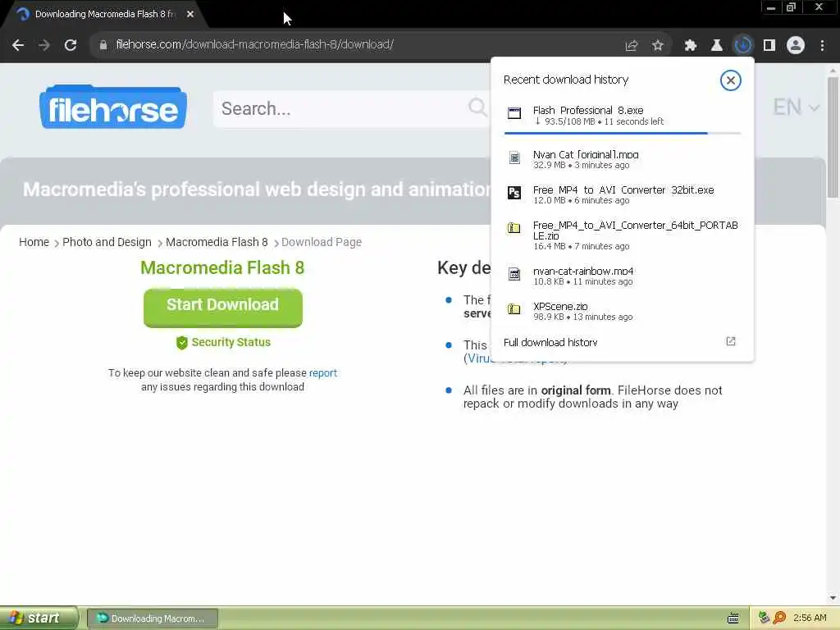Image resolution: width=840 pixels, height=630 pixels.
Task: Open the EN language dropdown
Action: pyautogui.click(x=796, y=107)
